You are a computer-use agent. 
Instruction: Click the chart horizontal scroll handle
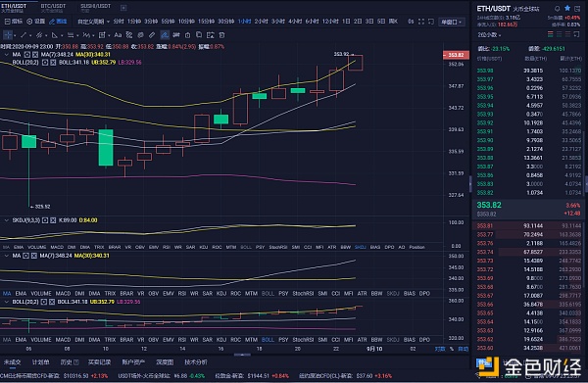[242, 355]
